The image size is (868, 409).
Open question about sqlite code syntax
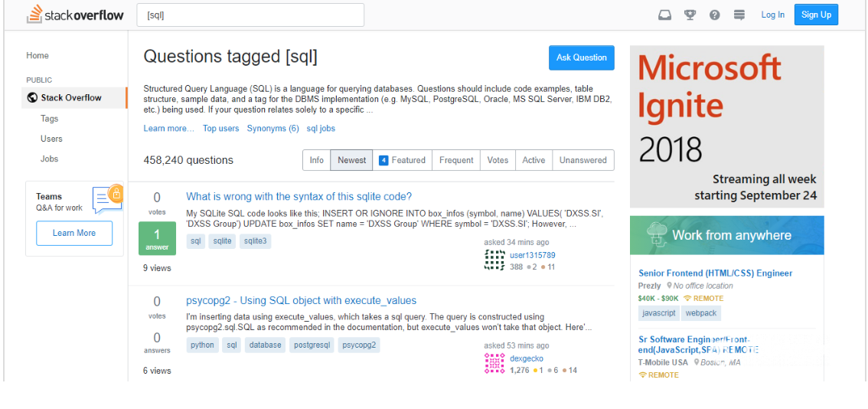(x=299, y=196)
